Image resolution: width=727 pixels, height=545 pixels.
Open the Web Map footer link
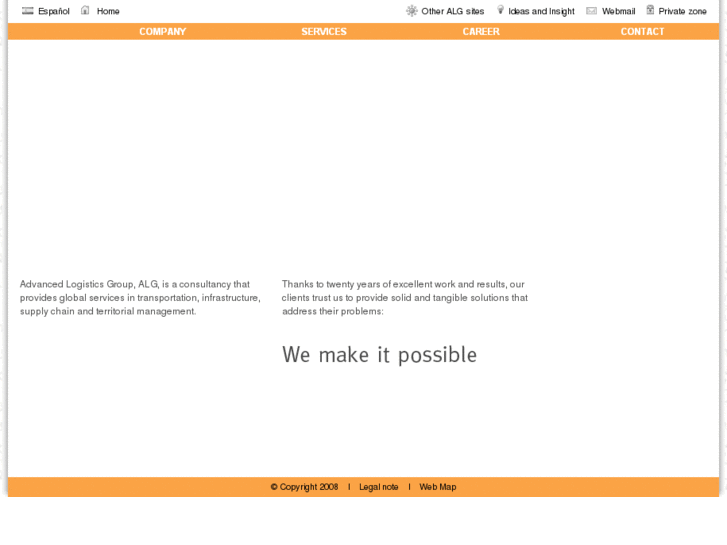pyautogui.click(x=438, y=487)
